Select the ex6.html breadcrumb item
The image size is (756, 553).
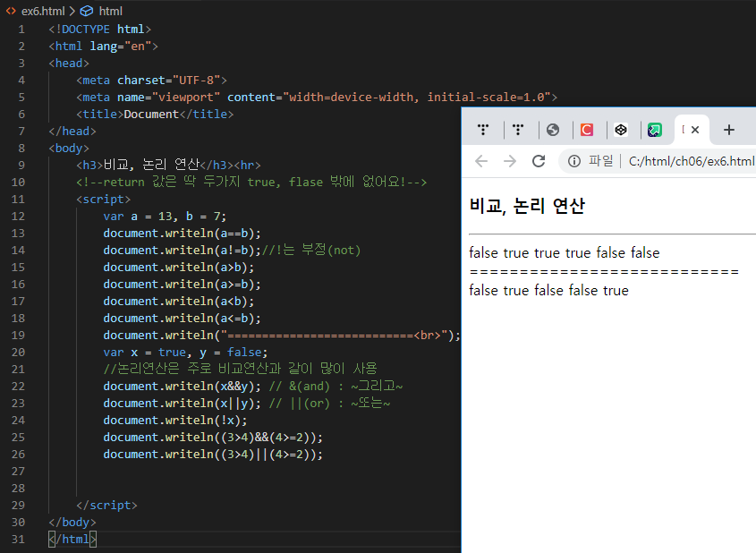[x=43, y=11]
